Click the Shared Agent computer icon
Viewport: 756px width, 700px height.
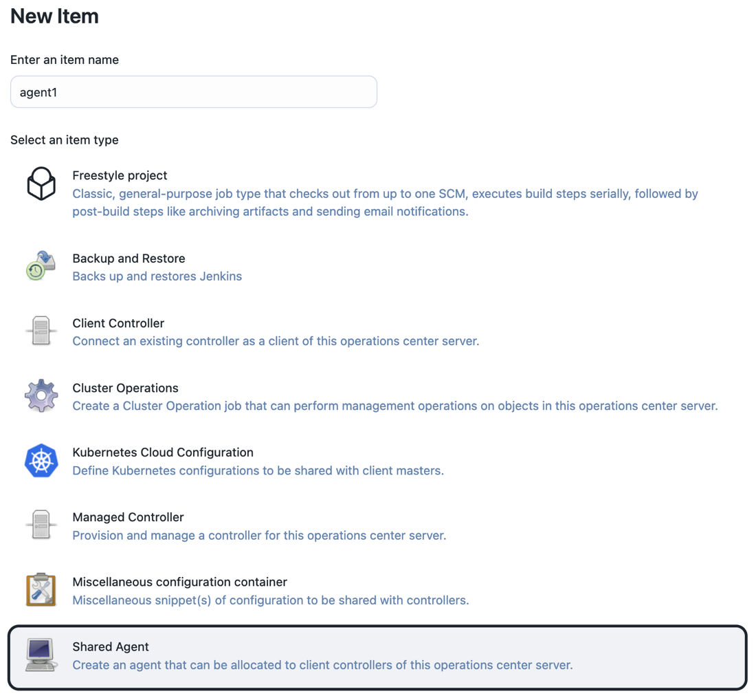41,655
